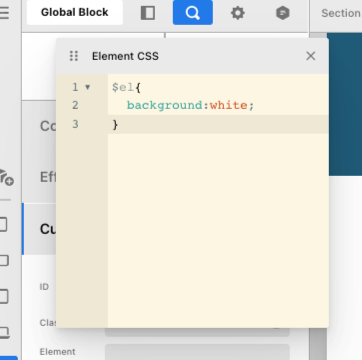
Task: Click the add element icon in sidebar
Action: coord(6,177)
